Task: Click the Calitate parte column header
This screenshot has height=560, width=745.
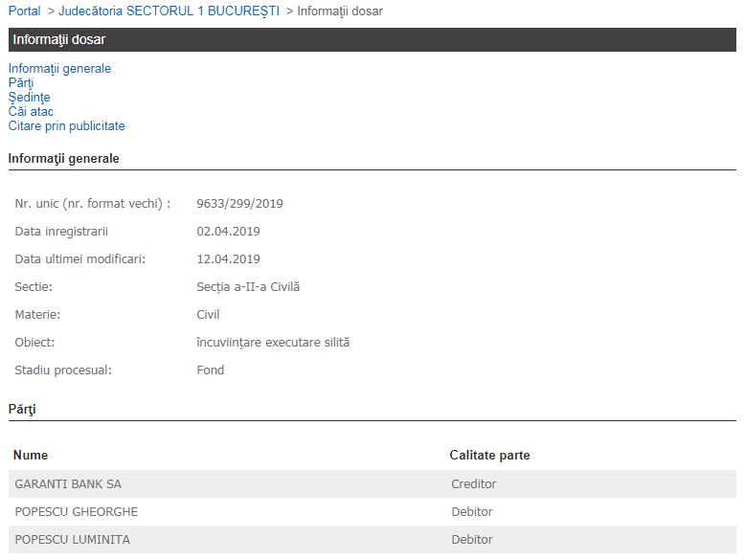Action: 489,456
